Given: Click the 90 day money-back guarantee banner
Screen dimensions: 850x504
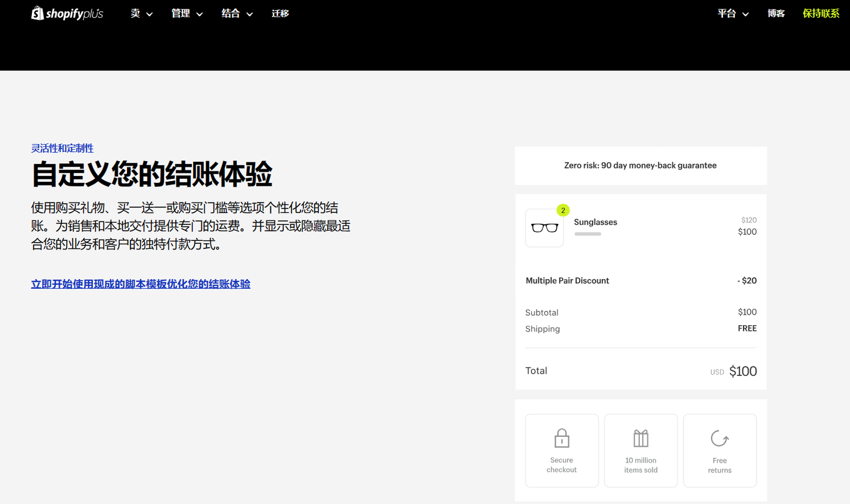Looking at the screenshot, I should click(x=640, y=165).
